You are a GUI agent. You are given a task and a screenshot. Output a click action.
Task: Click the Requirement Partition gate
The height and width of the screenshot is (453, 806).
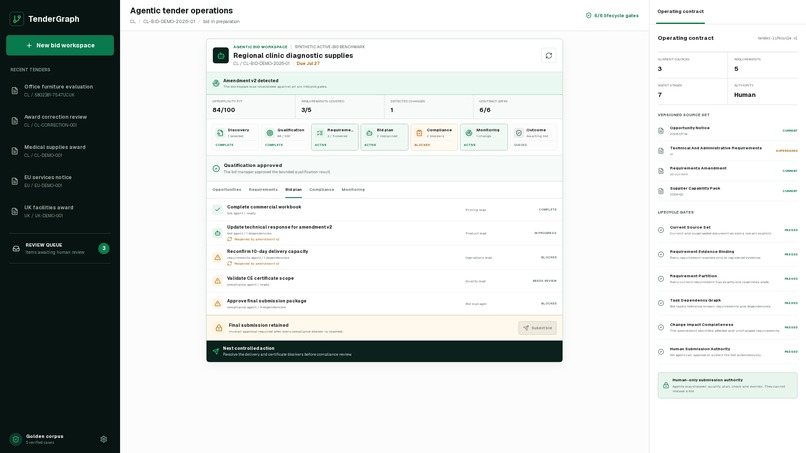[727, 279]
